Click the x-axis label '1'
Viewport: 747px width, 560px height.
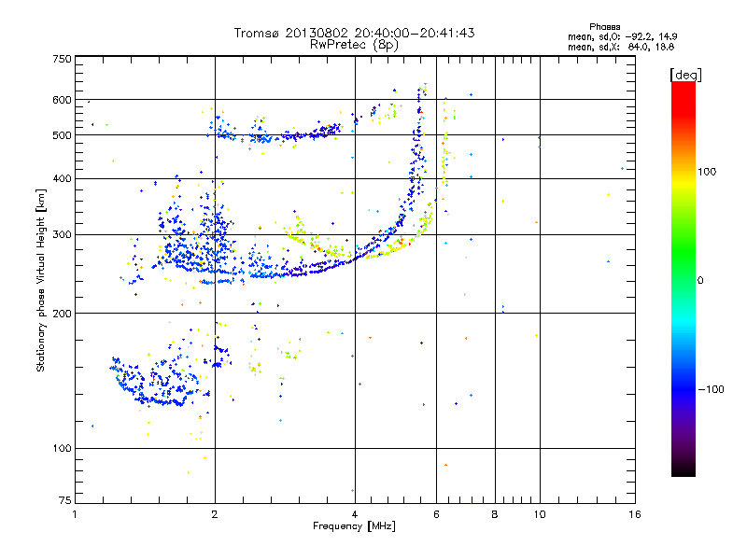click(x=75, y=514)
